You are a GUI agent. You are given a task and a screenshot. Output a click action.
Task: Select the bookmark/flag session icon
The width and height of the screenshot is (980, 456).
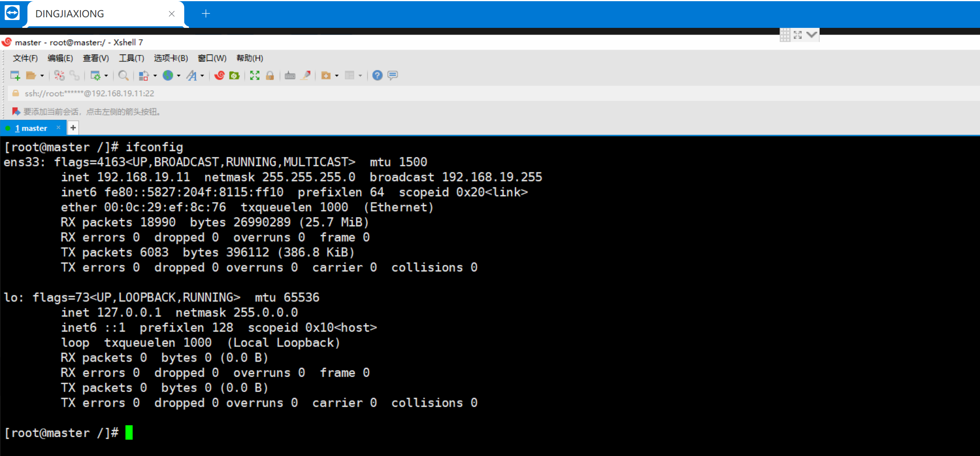point(15,111)
